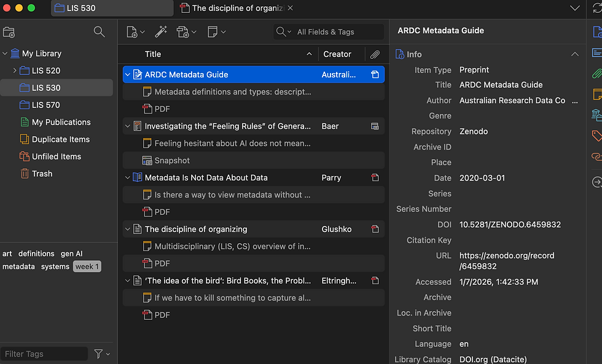
Task: Open collections search magnifier icon
Action: pyautogui.click(x=99, y=32)
